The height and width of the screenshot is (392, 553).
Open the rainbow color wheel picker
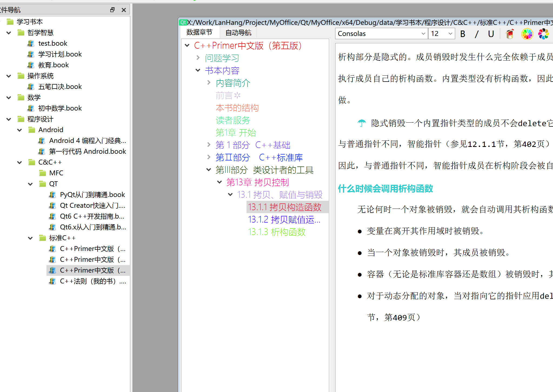click(x=527, y=34)
